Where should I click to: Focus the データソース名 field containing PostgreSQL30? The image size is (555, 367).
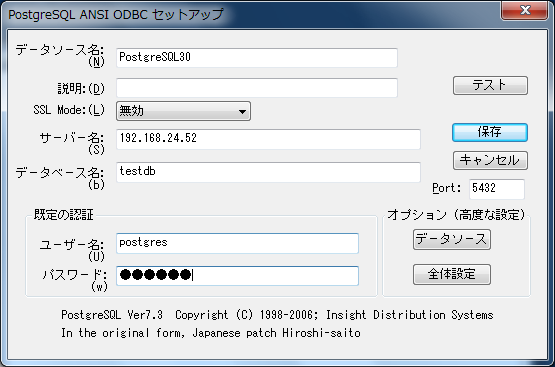tap(257, 58)
